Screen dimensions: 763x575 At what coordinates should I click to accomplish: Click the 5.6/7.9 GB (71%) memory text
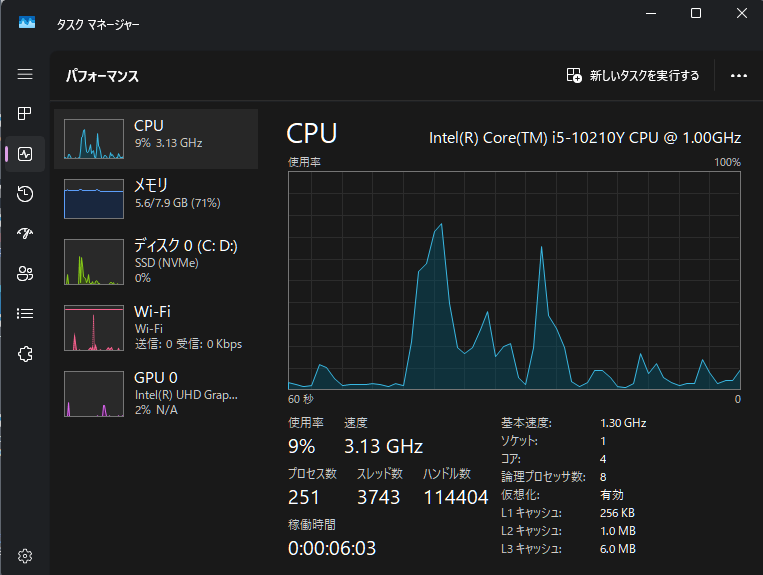[x=178, y=203]
